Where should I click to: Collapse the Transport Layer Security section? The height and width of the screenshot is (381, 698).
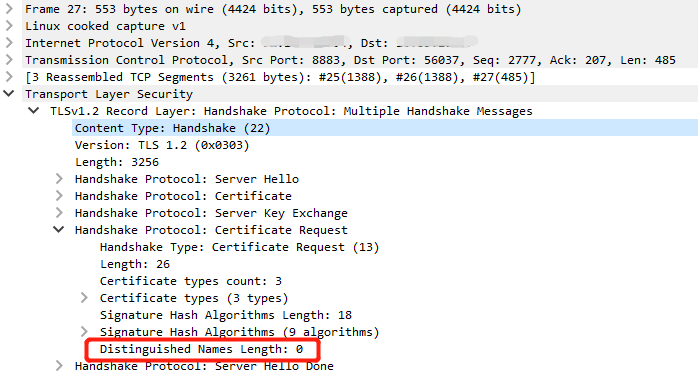(9, 93)
